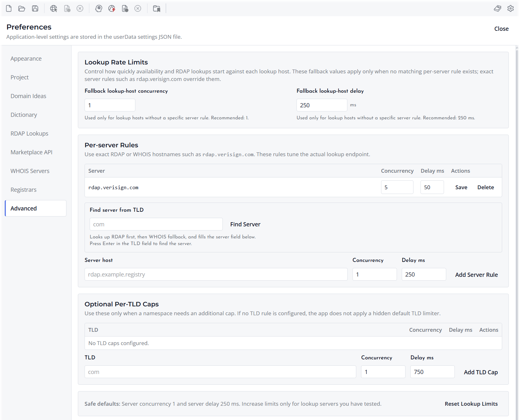Open the Appearance preferences section
This screenshot has width=519, height=420.
pyautogui.click(x=36, y=59)
